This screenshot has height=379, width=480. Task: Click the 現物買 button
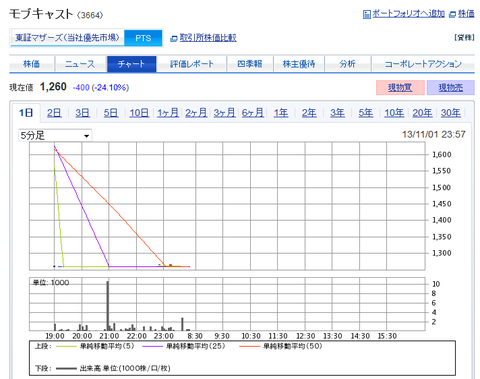pyautogui.click(x=400, y=87)
